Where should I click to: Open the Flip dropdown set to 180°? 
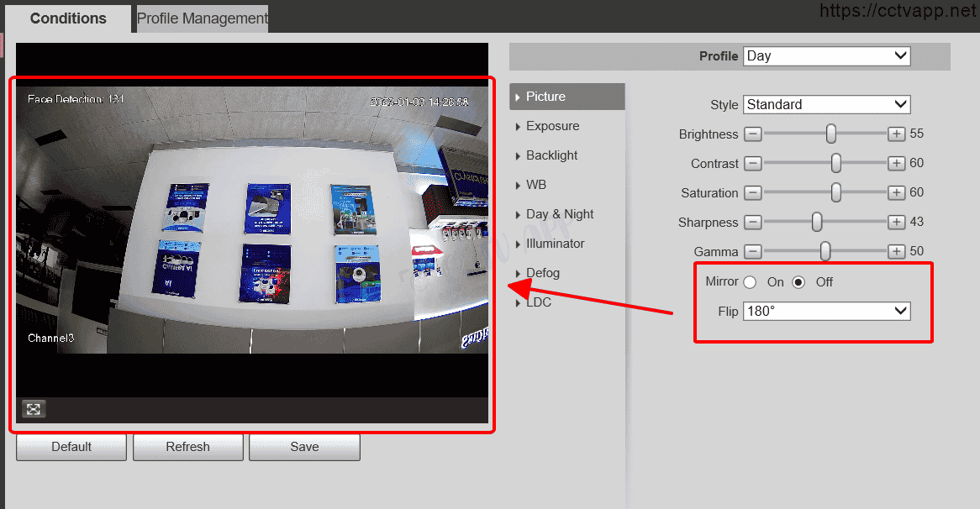point(827,312)
